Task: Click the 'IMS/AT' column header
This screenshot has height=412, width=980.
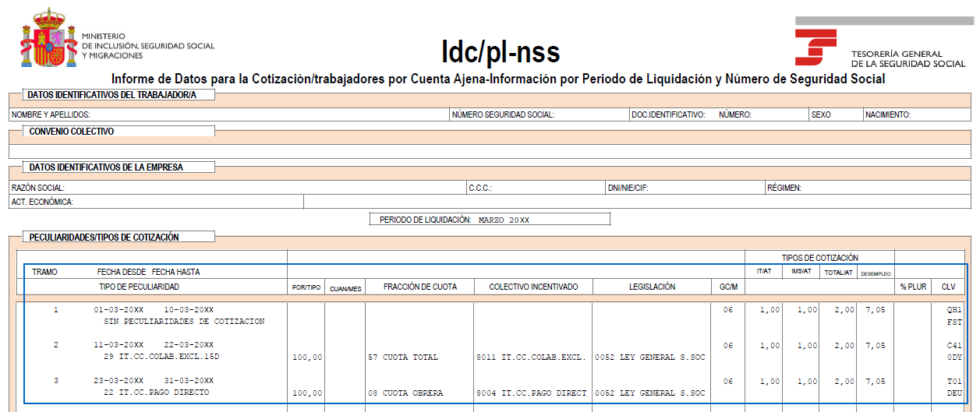Action: click(801, 273)
